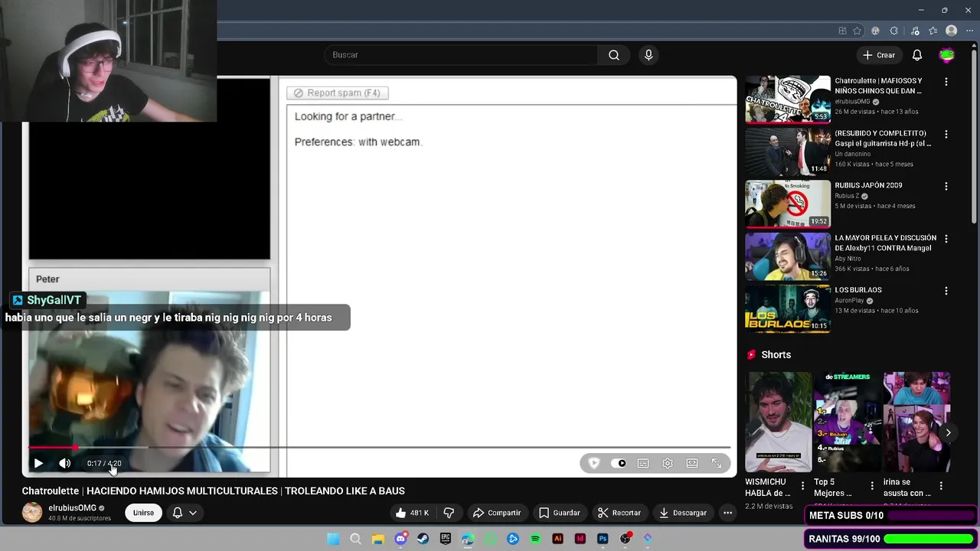Click the Report spam (F4) button in video
Screen dimensions: 980x551
click(x=338, y=93)
